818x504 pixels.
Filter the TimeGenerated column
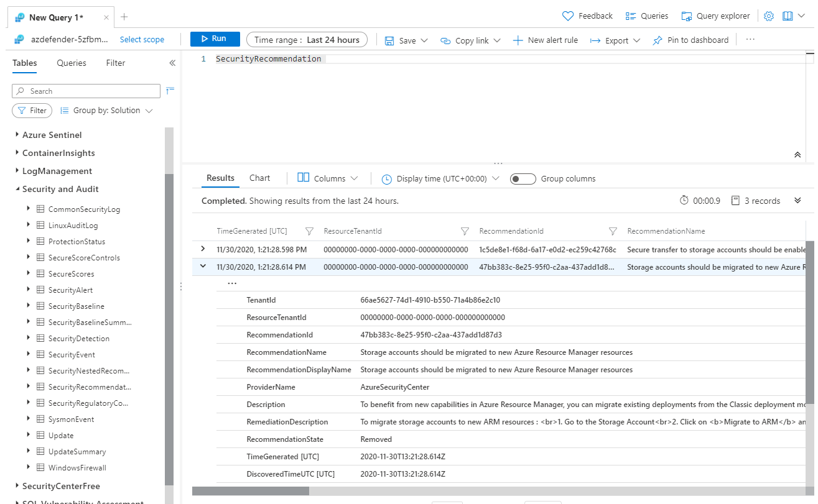tap(309, 231)
